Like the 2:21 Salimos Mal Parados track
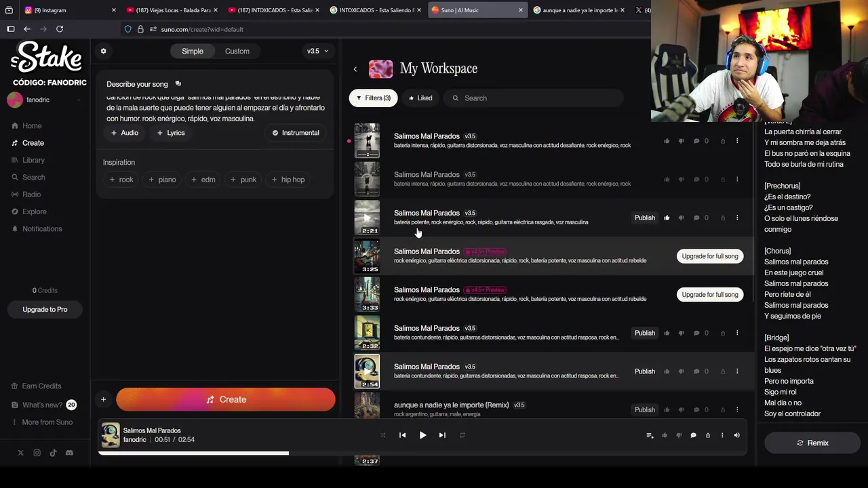This screenshot has width=868, height=488. (667, 218)
